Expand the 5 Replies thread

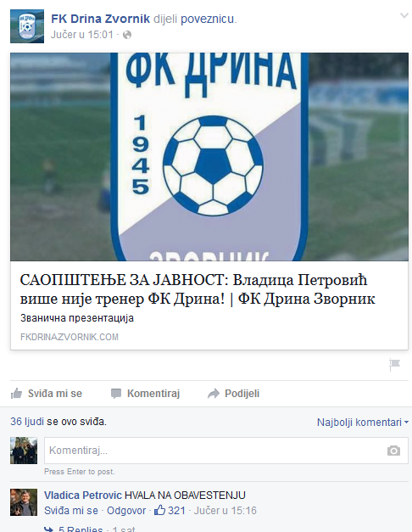pos(81,529)
